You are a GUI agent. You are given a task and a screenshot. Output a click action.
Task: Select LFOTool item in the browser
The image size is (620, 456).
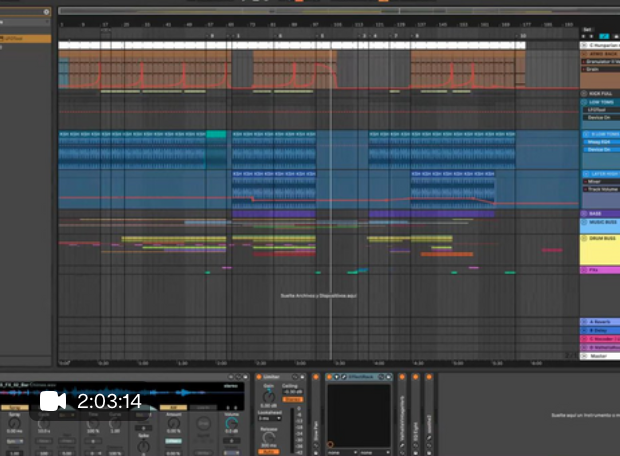(25, 39)
